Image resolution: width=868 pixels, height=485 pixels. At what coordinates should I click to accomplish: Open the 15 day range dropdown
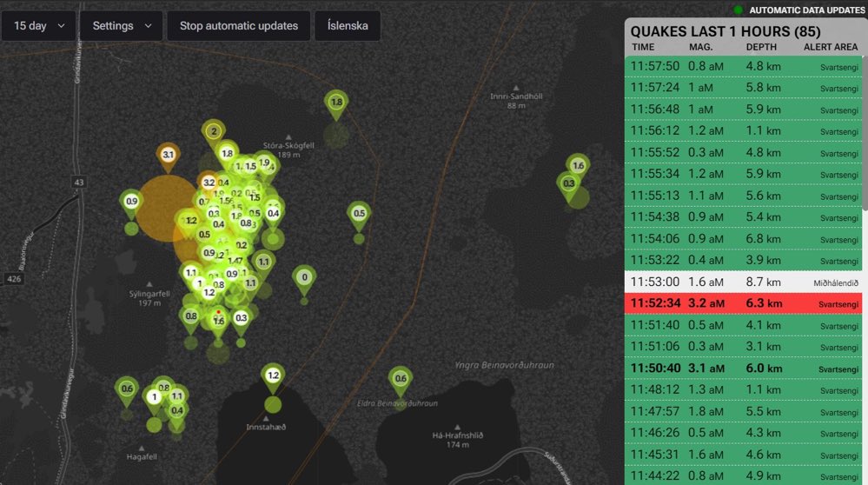(39, 26)
